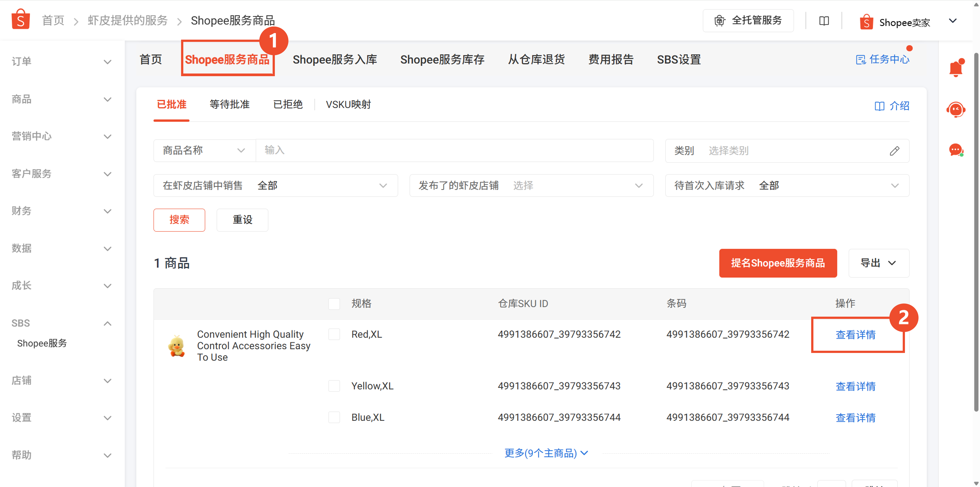This screenshot has height=487, width=980.
Task: Open the 待首次入库请求 dropdown
Action: coord(787,185)
